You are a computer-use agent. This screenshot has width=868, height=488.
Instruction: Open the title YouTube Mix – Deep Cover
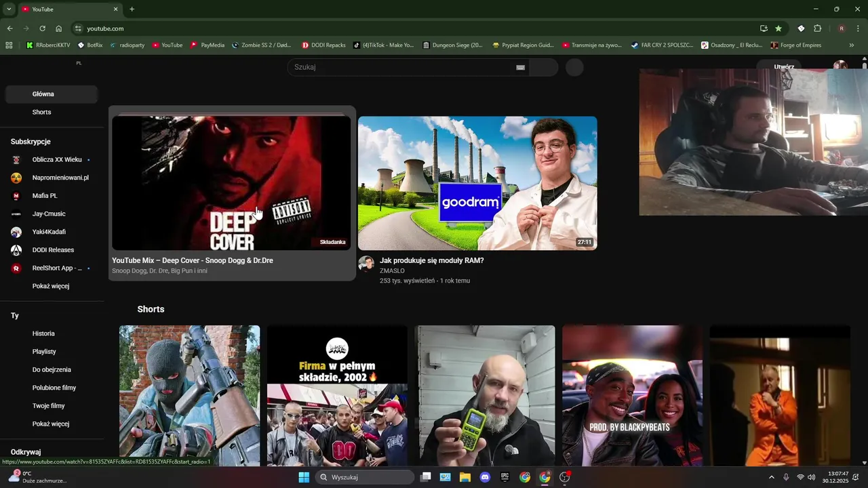click(x=193, y=260)
